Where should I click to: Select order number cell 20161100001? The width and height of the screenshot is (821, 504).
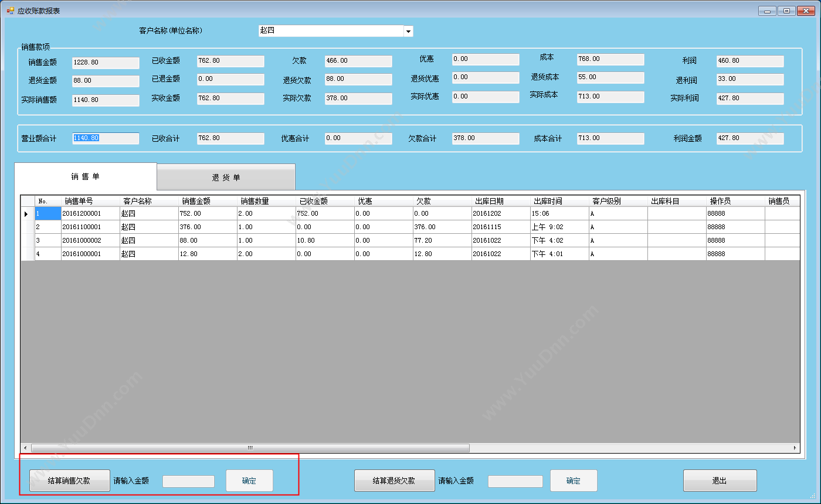(90, 227)
